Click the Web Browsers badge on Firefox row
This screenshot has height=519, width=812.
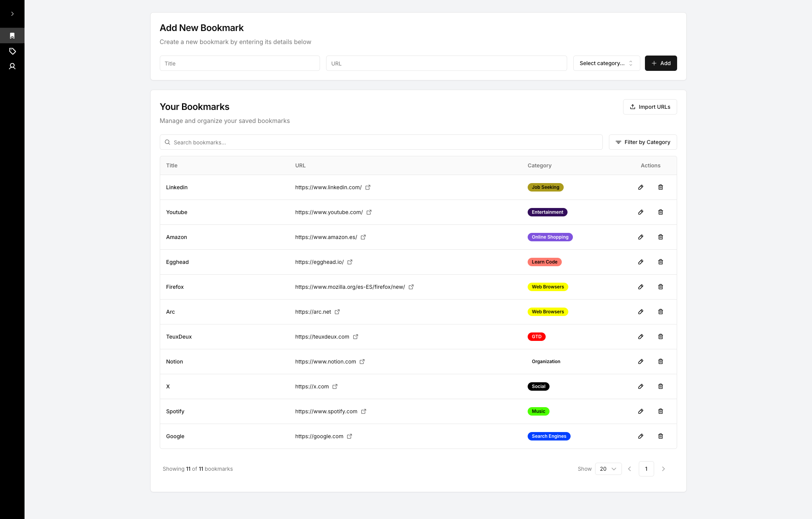pyautogui.click(x=548, y=287)
